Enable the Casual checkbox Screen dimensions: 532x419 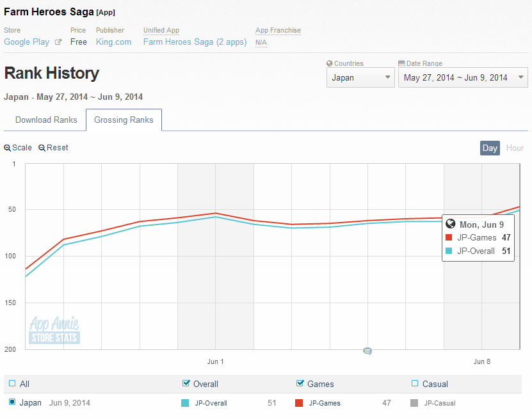point(415,383)
